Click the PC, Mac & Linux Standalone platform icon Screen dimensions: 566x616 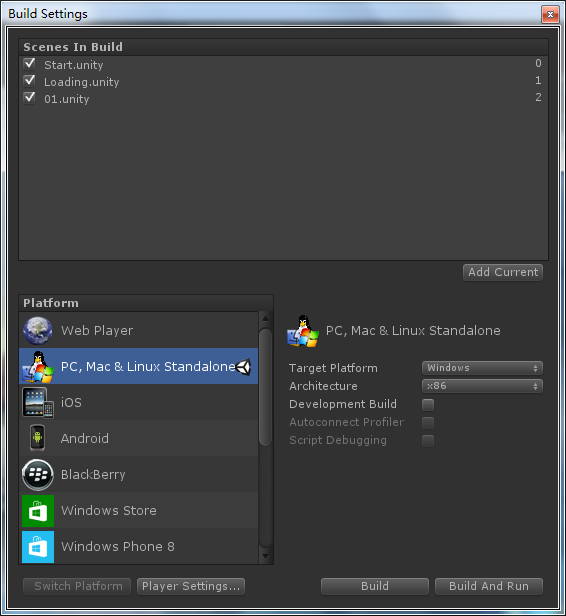[x=38, y=367]
